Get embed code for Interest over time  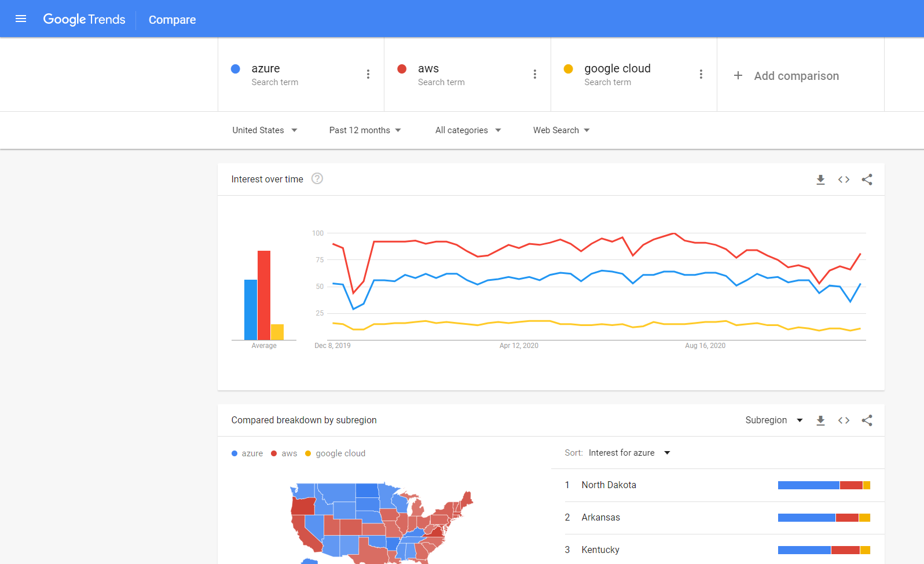pos(844,180)
